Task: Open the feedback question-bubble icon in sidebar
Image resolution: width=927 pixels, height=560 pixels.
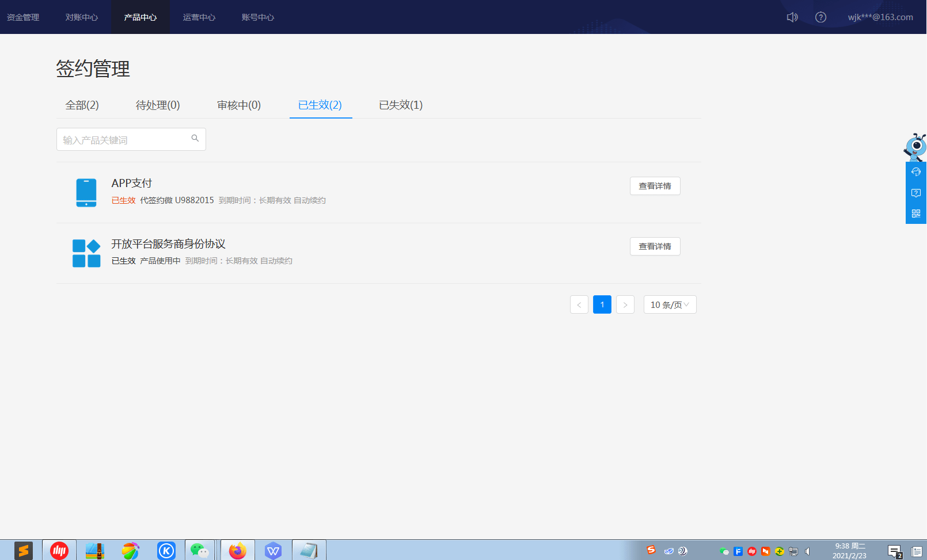Action: point(916,193)
